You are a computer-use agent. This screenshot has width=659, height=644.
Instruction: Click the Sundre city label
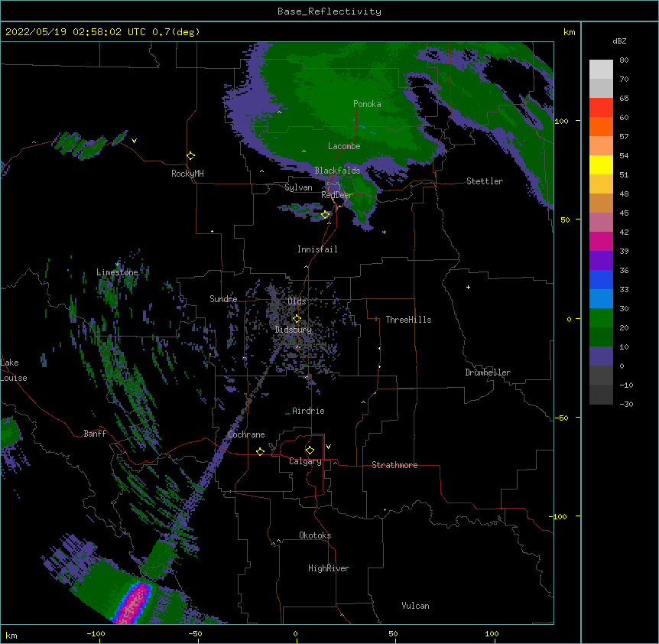(x=223, y=299)
